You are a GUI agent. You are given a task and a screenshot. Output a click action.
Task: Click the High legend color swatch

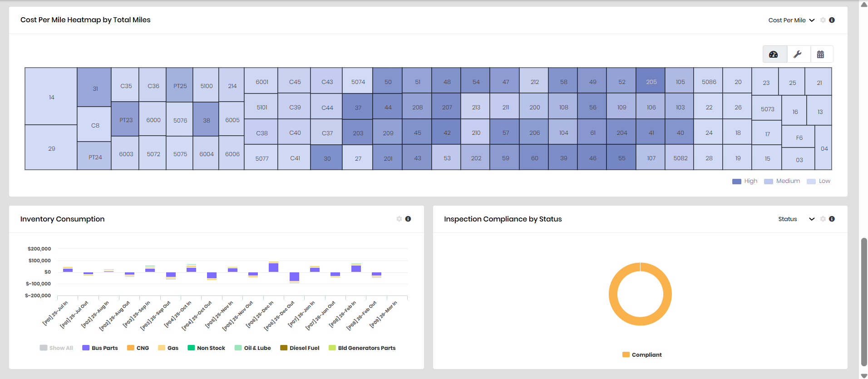coord(736,182)
